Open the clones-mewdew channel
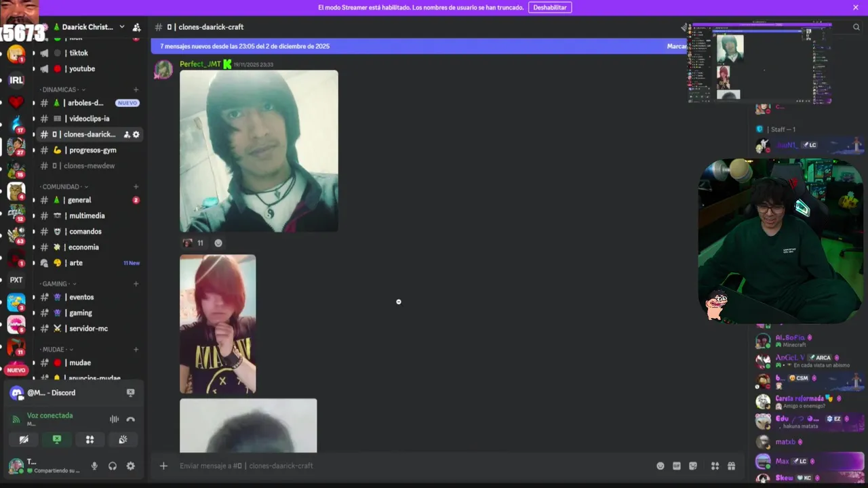This screenshot has height=488, width=868. click(x=89, y=165)
